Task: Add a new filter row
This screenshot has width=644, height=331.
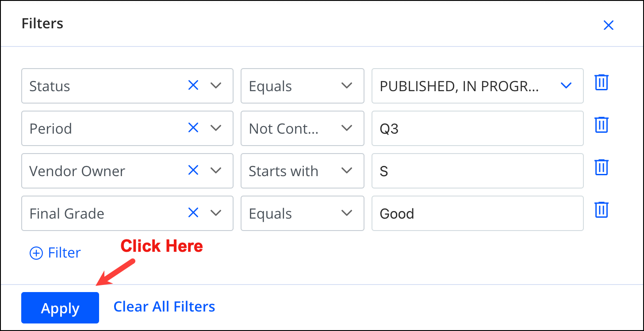Action: [55, 253]
